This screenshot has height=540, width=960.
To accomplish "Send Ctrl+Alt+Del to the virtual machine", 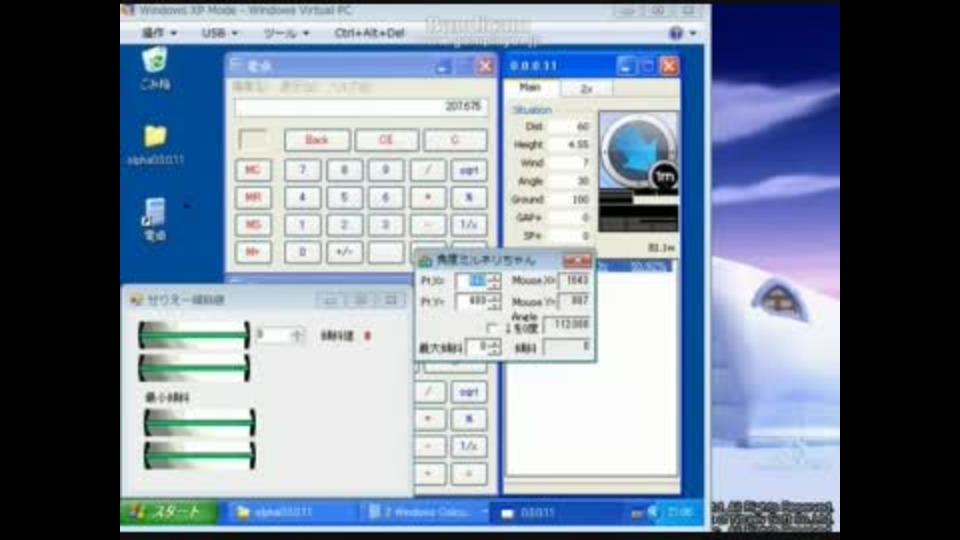I will coord(369,33).
